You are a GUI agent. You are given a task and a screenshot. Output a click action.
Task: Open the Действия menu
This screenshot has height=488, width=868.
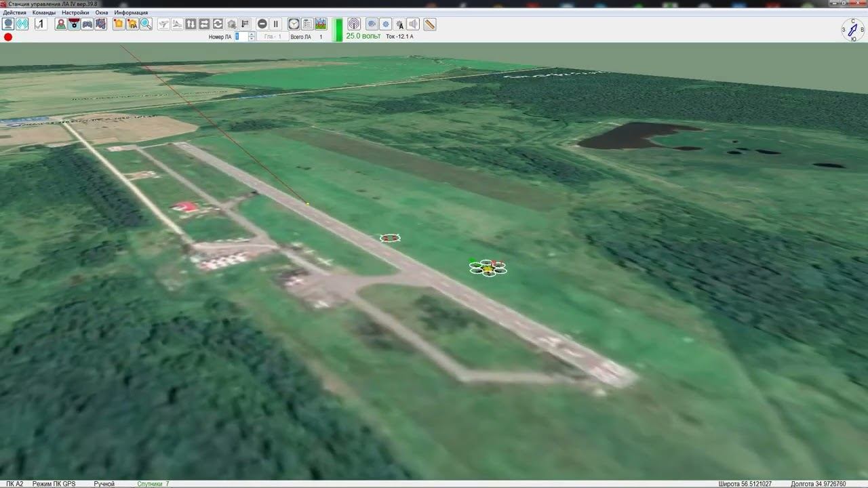coord(15,13)
